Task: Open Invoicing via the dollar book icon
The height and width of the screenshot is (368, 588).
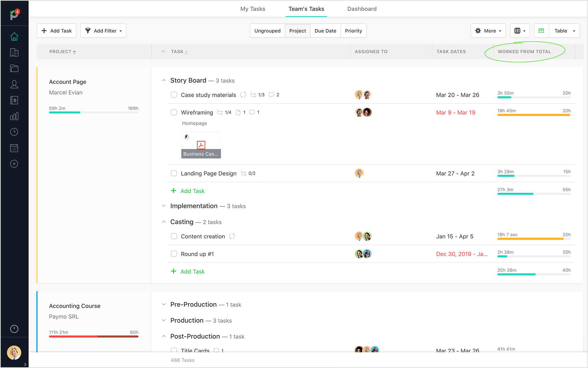Action: 14,100
